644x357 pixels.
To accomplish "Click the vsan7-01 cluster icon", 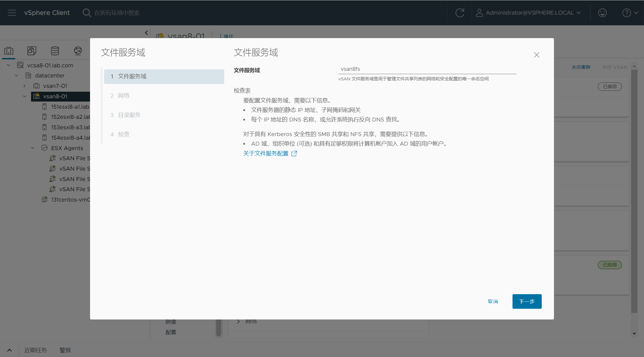I will coord(36,86).
